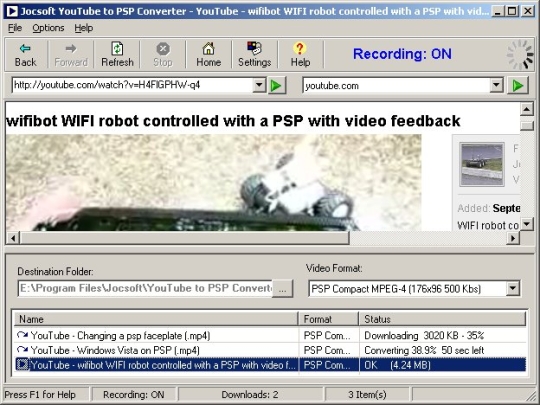Expand the youtube.com site dropdown
The width and height of the screenshot is (540, 405).
coord(496,85)
